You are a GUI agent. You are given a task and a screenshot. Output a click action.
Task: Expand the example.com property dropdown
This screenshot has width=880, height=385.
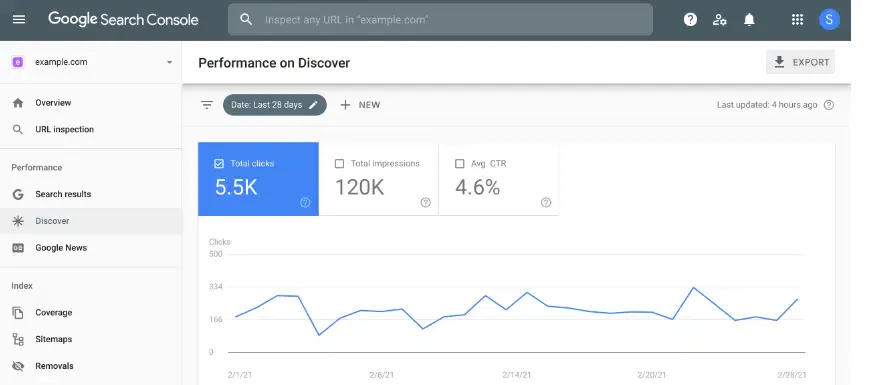click(169, 62)
